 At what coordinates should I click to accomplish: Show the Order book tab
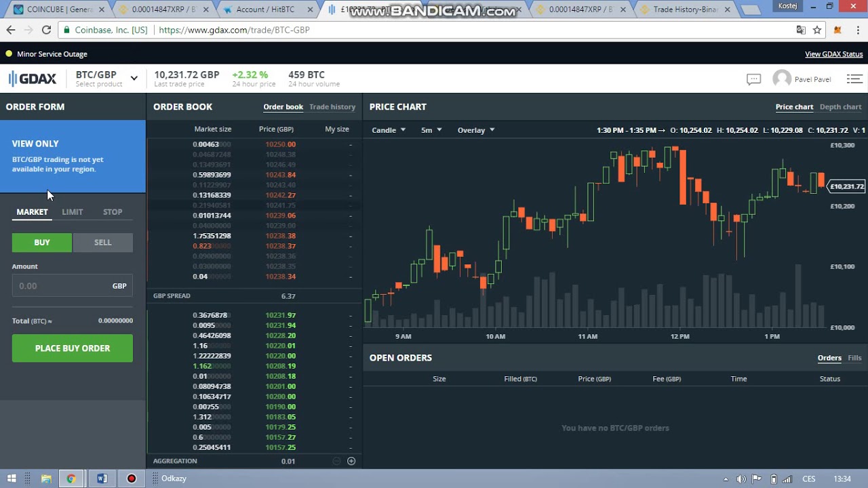tap(283, 107)
